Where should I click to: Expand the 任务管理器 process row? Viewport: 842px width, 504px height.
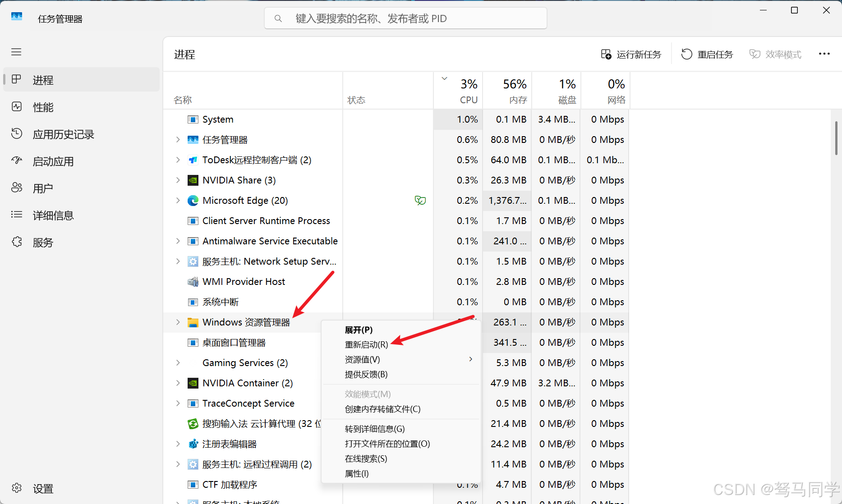tap(178, 140)
